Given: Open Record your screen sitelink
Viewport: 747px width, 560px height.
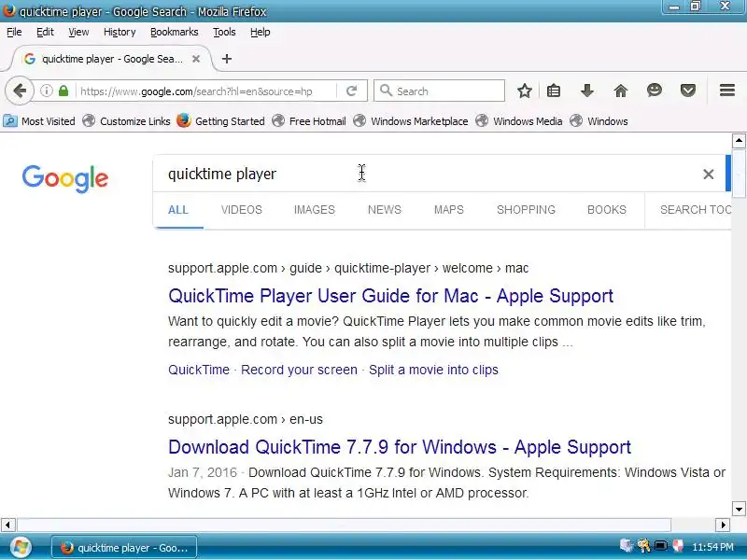Looking at the screenshot, I should pyautogui.click(x=299, y=370).
